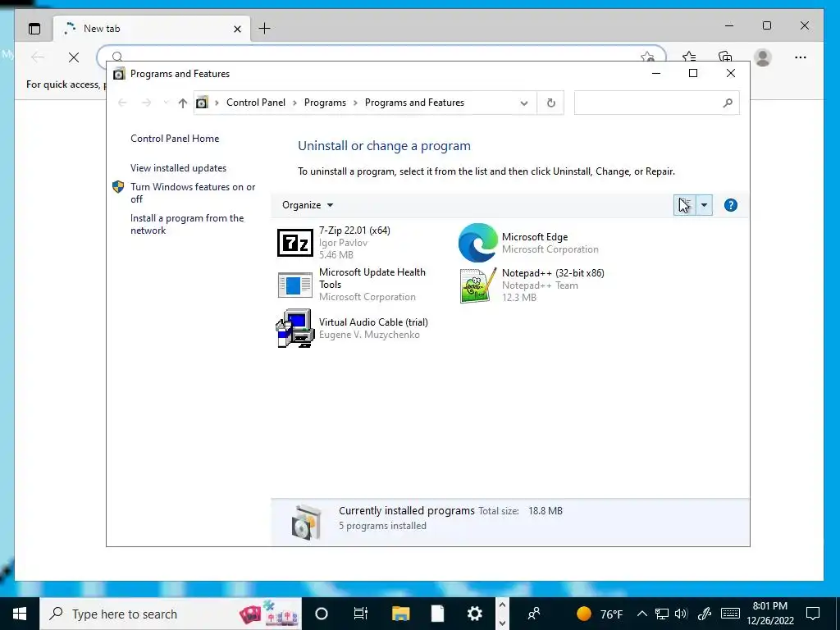Change your view with the view button

(685, 205)
